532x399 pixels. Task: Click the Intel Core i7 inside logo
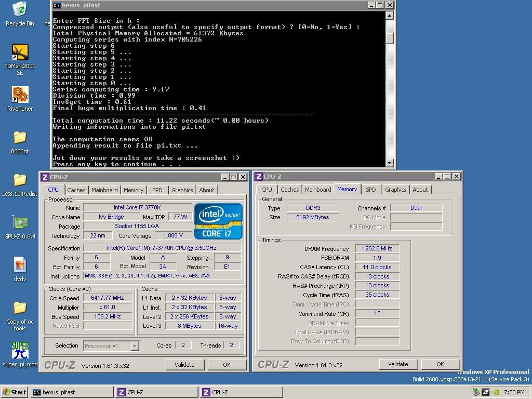click(218, 221)
